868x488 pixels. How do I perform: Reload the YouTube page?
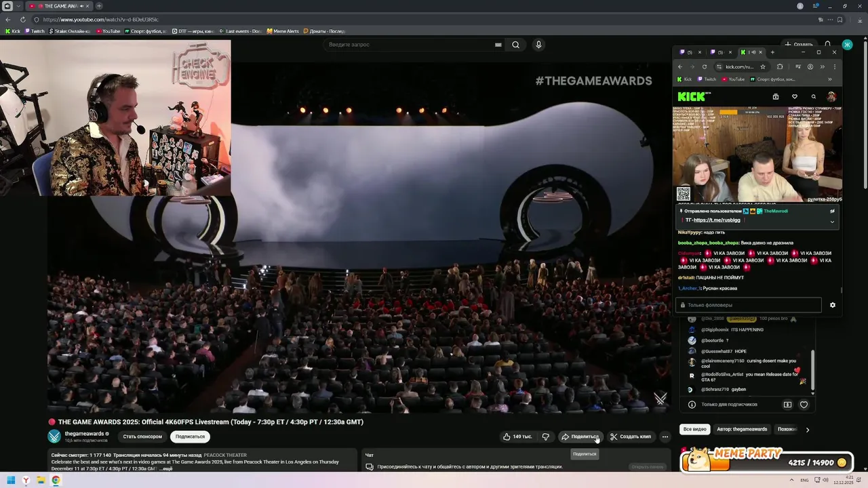click(22, 20)
